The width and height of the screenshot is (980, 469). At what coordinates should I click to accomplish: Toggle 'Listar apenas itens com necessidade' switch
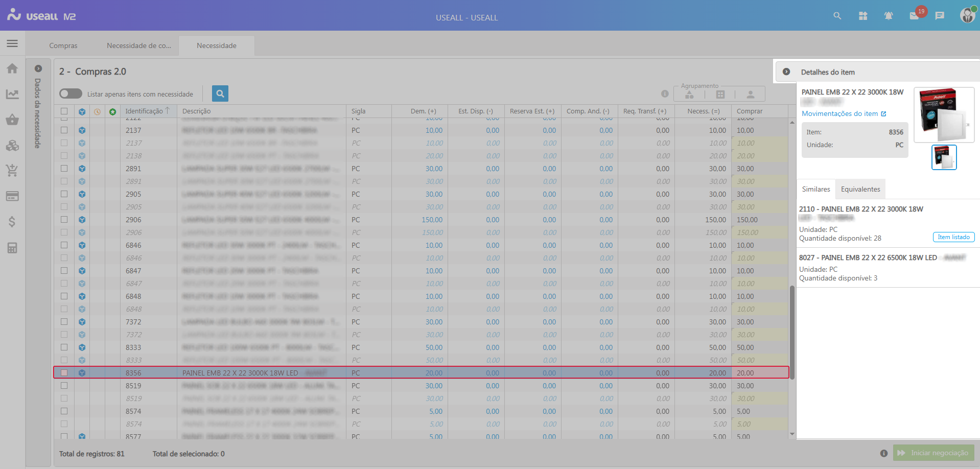click(71, 93)
